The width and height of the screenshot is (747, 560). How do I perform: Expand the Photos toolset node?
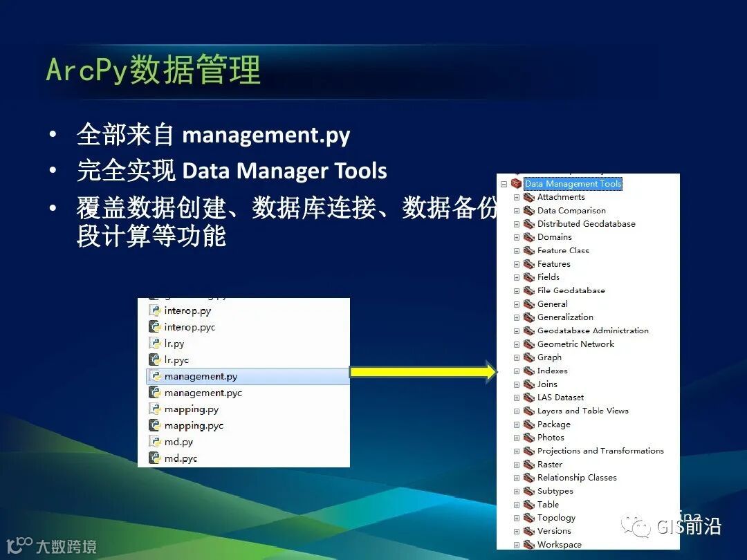(517, 438)
